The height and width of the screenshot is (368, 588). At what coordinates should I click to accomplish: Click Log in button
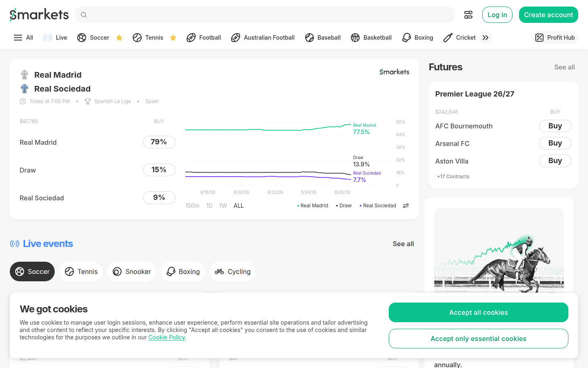click(x=497, y=15)
